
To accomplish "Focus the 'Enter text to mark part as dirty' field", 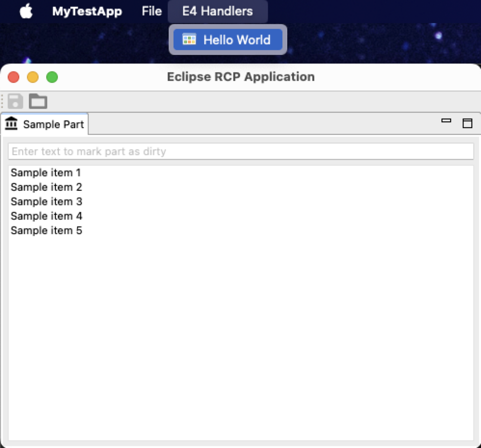I will [241, 151].
